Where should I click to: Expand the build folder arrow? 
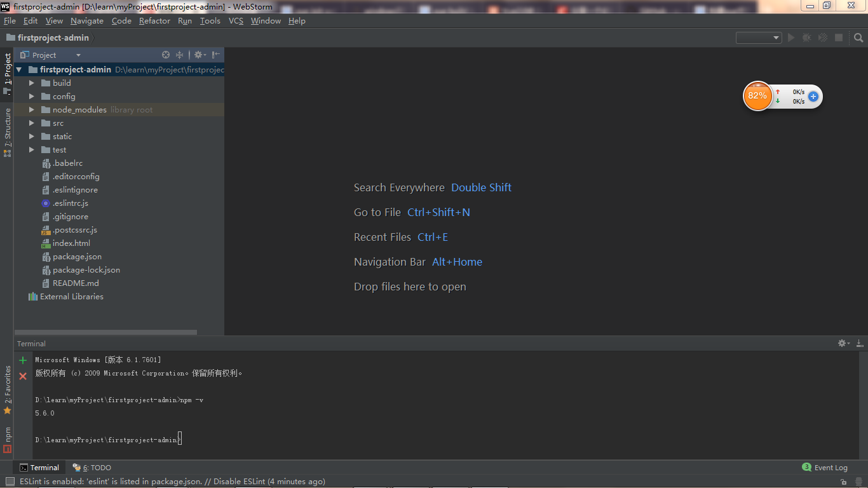pos(32,83)
